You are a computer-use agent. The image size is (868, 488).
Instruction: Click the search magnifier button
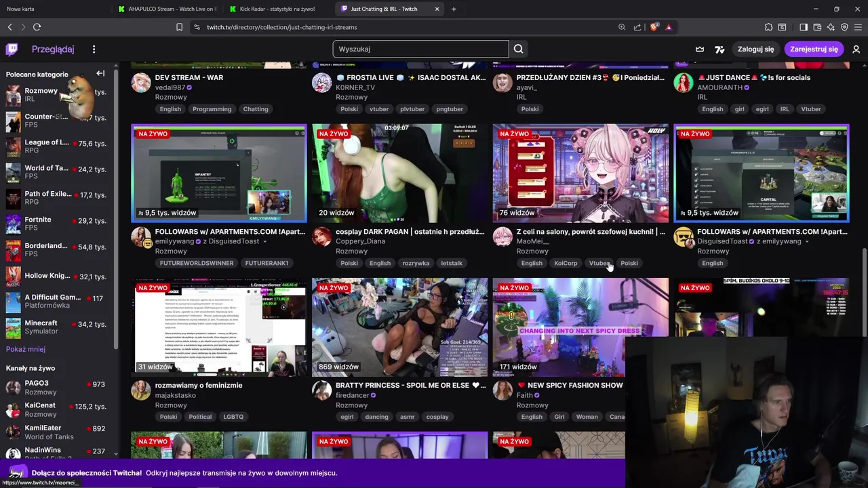tap(519, 49)
